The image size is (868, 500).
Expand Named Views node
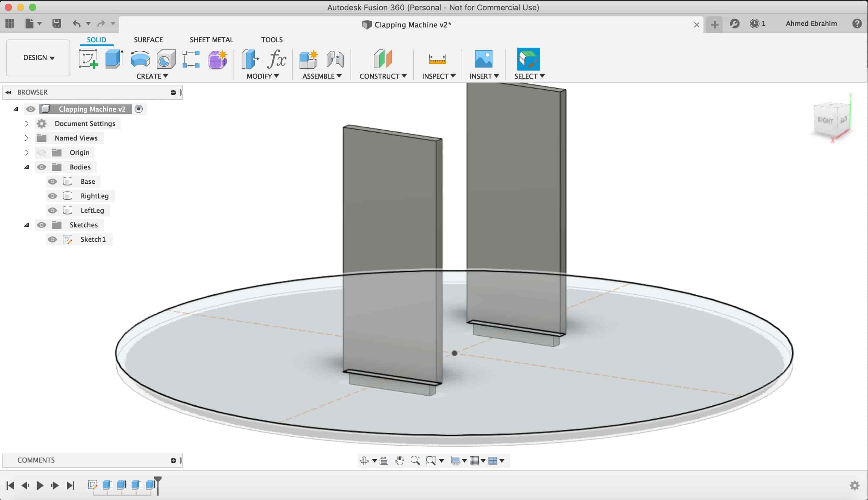[x=26, y=138]
